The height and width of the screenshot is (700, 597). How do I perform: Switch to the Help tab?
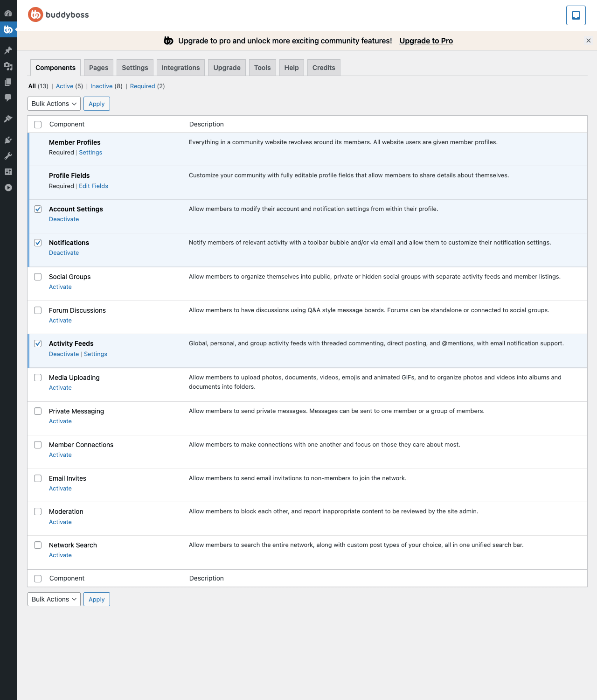tap(292, 68)
